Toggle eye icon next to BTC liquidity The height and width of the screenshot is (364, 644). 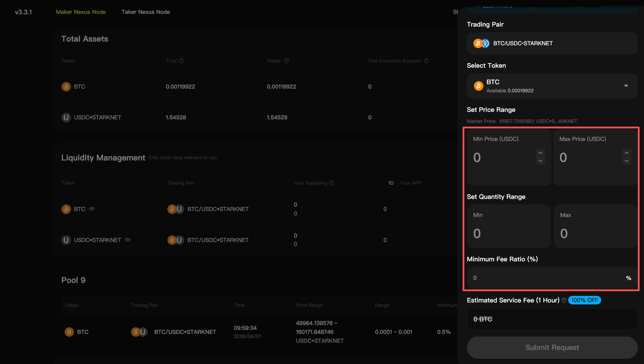coord(92,209)
